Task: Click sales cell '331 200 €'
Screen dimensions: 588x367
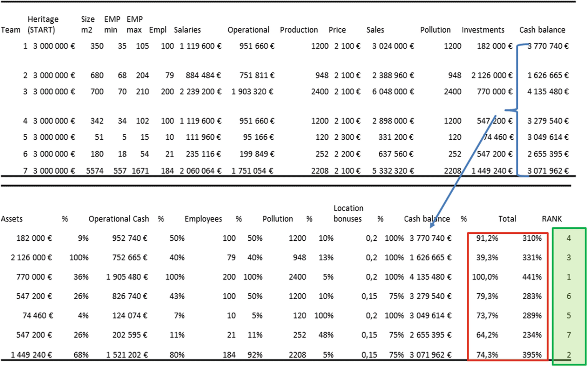Action: [396, 137]
